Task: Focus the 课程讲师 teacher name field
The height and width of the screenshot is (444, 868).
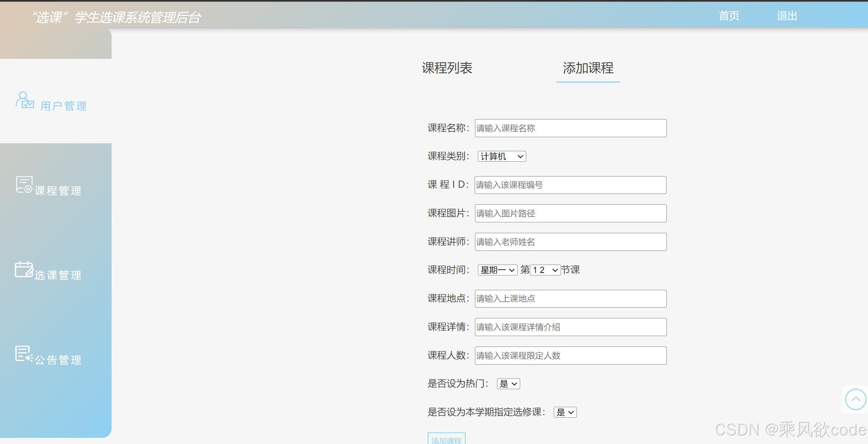Action: 570,242
